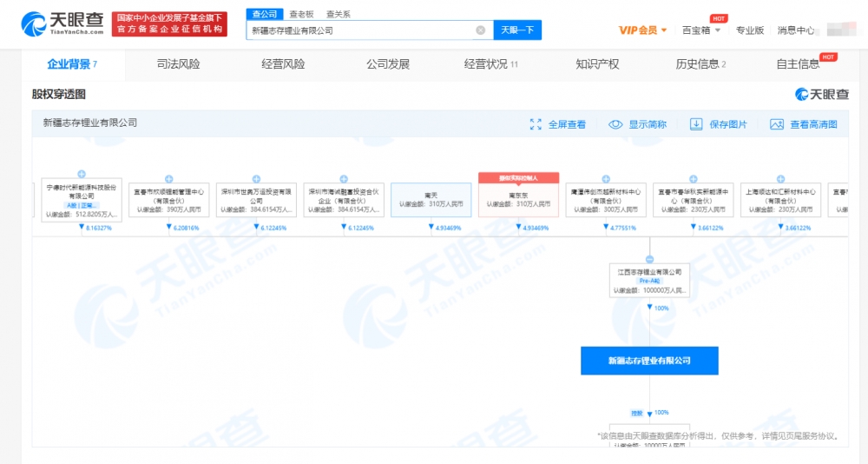Expand 鹰潭伟创杰越新材料中心 plus icon
This screenshot has width=868, height=464.
[x=606, y=179]
